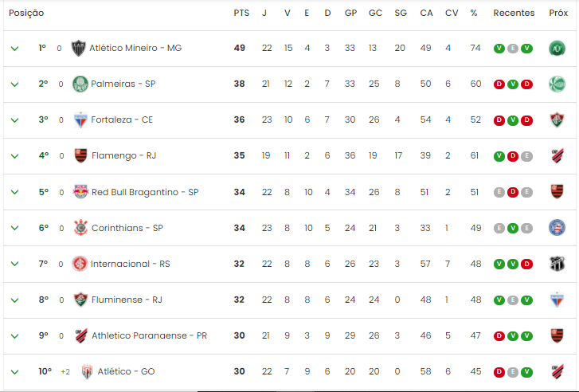Click the Red Bull Bragantino logo

[80, 192]
